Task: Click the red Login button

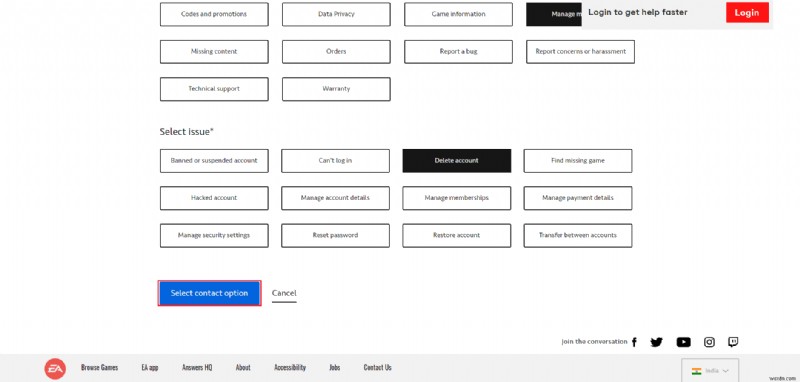Action: (747, 13)
